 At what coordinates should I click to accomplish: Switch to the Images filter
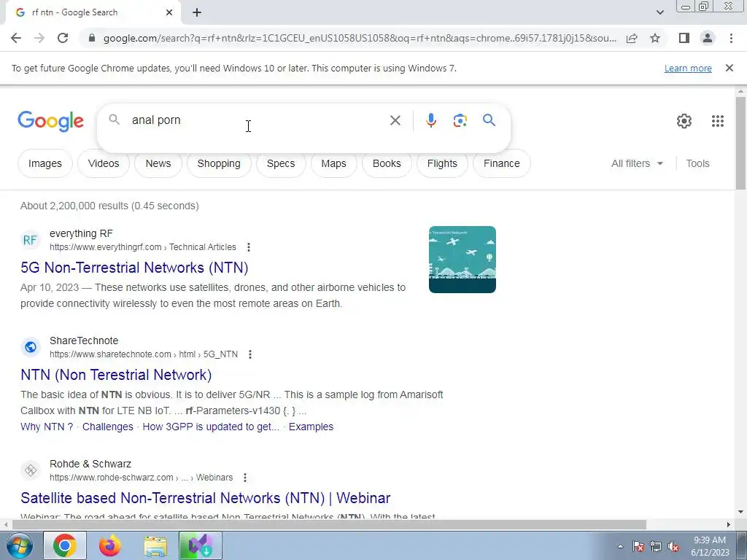click(44, 163)
